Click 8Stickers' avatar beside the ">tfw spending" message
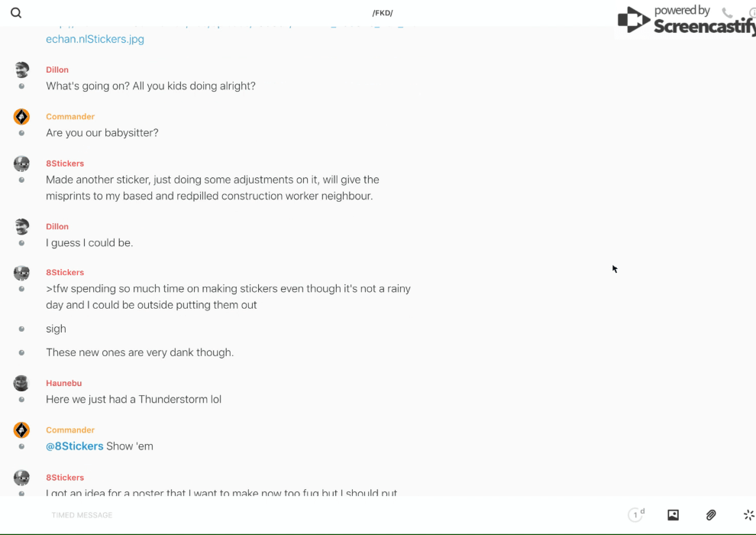756x535 pixels. [21, 273]
